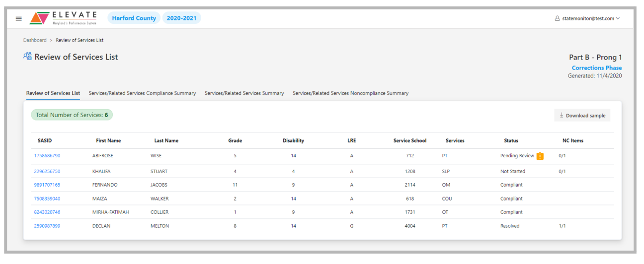
Task: Open the Corrections Phase link
Action: click(x=596, y=68)
